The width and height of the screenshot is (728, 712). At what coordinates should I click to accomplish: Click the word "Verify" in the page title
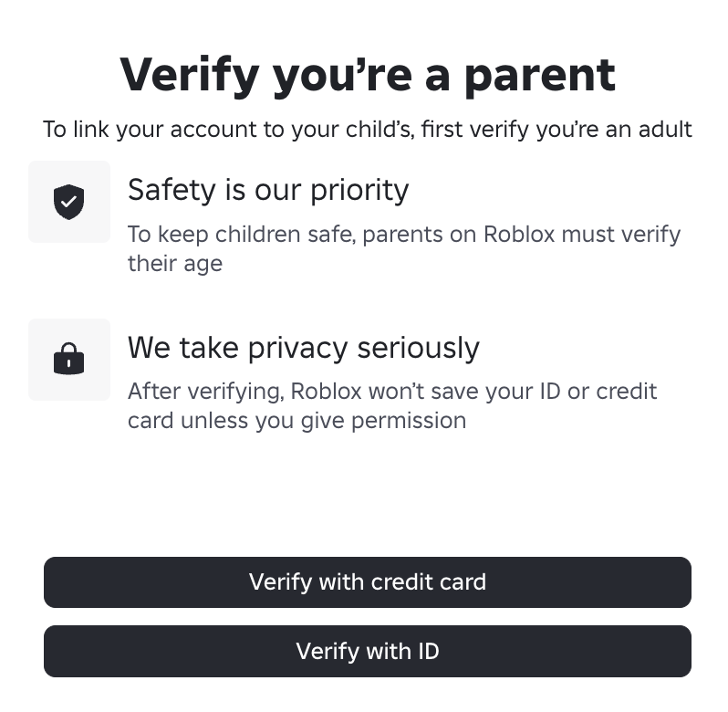coord(189,75)
